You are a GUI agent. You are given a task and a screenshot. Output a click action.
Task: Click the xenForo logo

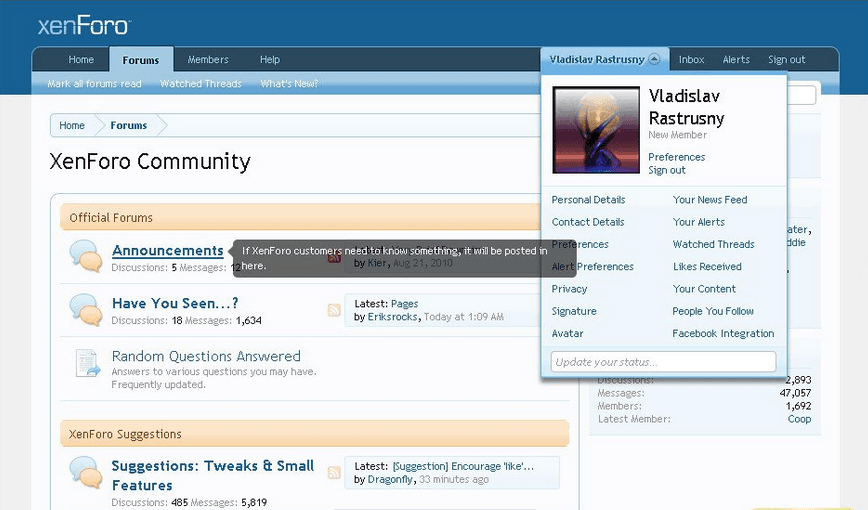coord(84,25)
